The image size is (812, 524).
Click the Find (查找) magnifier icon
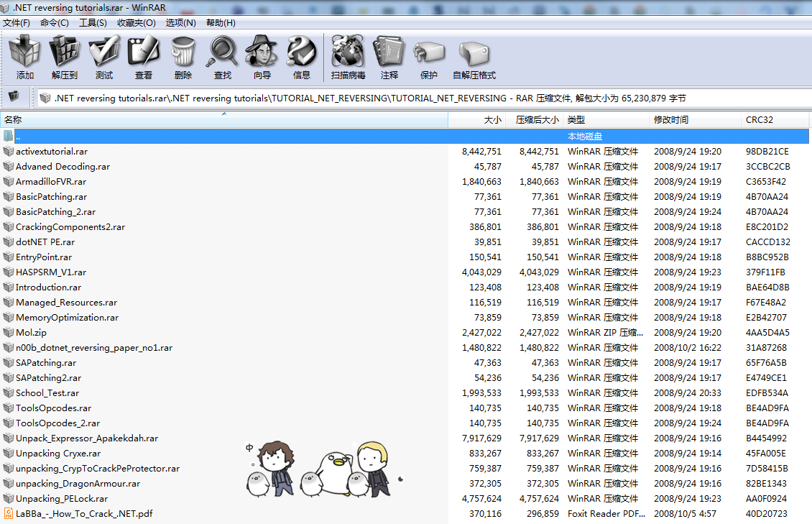[x=223, y=51]
